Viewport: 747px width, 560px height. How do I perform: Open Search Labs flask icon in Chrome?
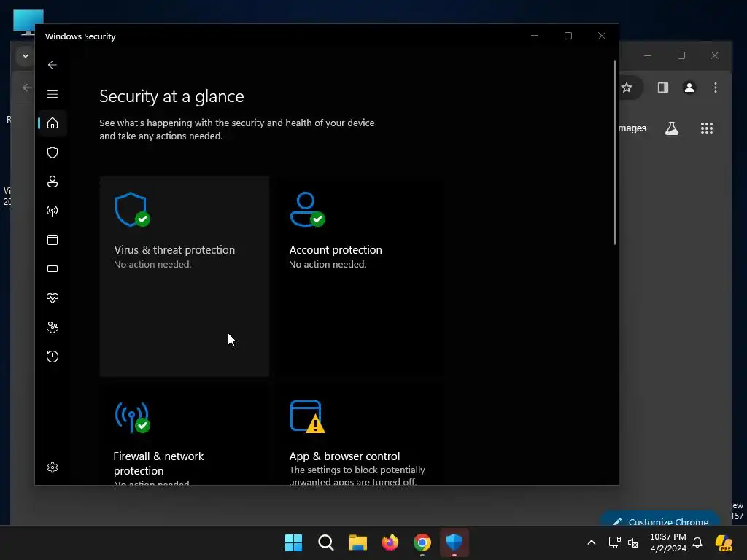pyautogui.click(x=672, y=128)
